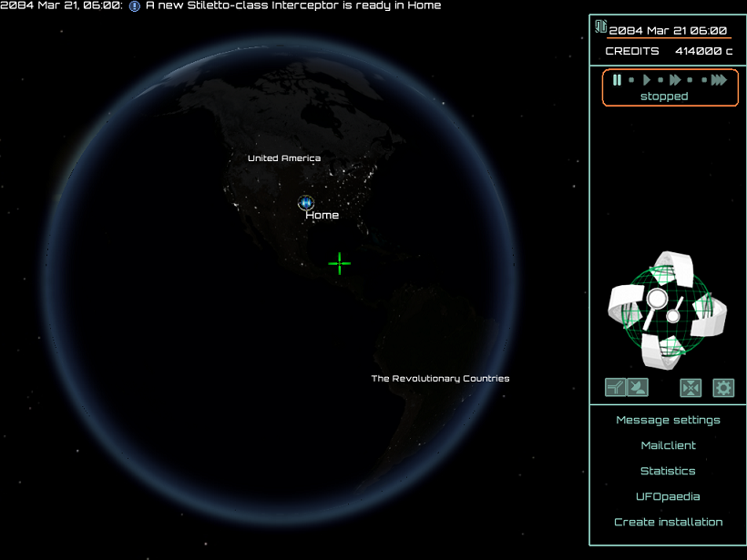Set time to double-arrow fast forward
The height and width of the screenshot is (560, 747).
tap(675, 80)
